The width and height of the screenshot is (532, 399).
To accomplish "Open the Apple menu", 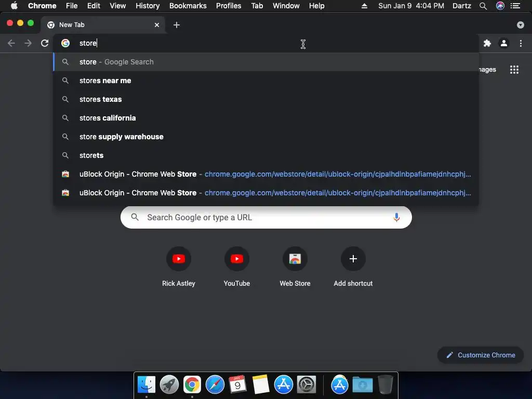I will point(14,6).
